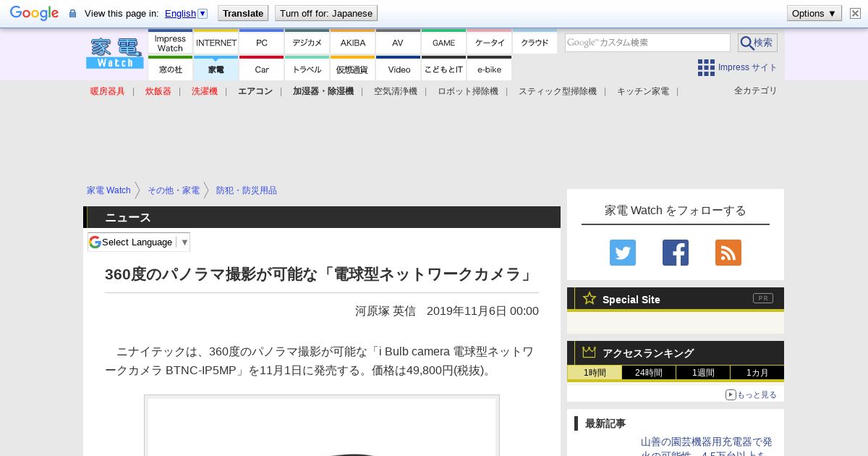Screen dimensions: 868x456
Task: Open the ケータイ tab
Action: [x=489, y=43]
